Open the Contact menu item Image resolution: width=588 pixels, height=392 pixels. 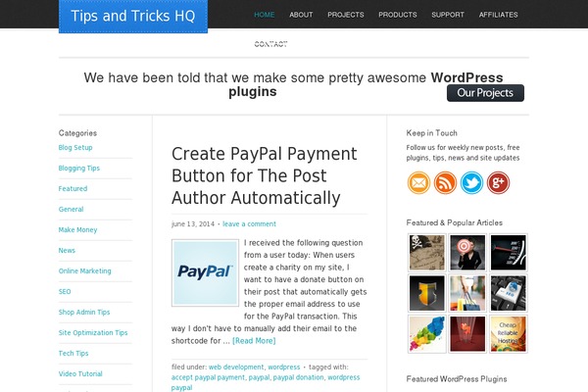(270, 44)
